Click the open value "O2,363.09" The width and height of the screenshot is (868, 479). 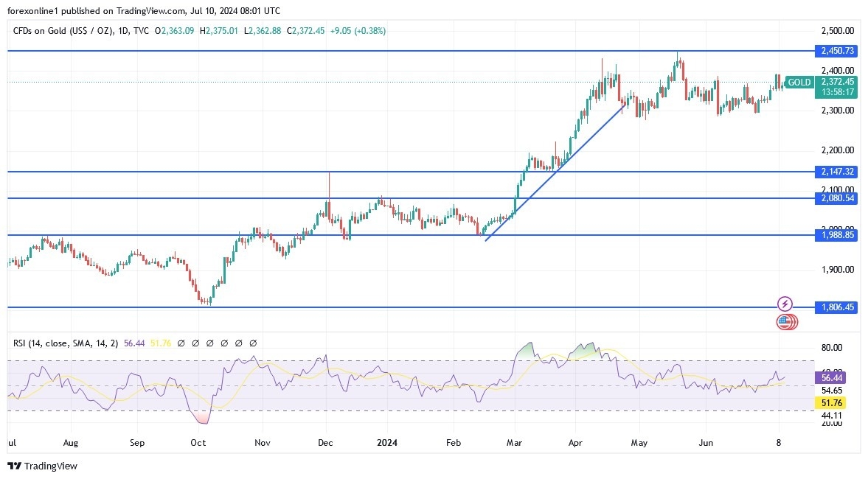[174, 31]
